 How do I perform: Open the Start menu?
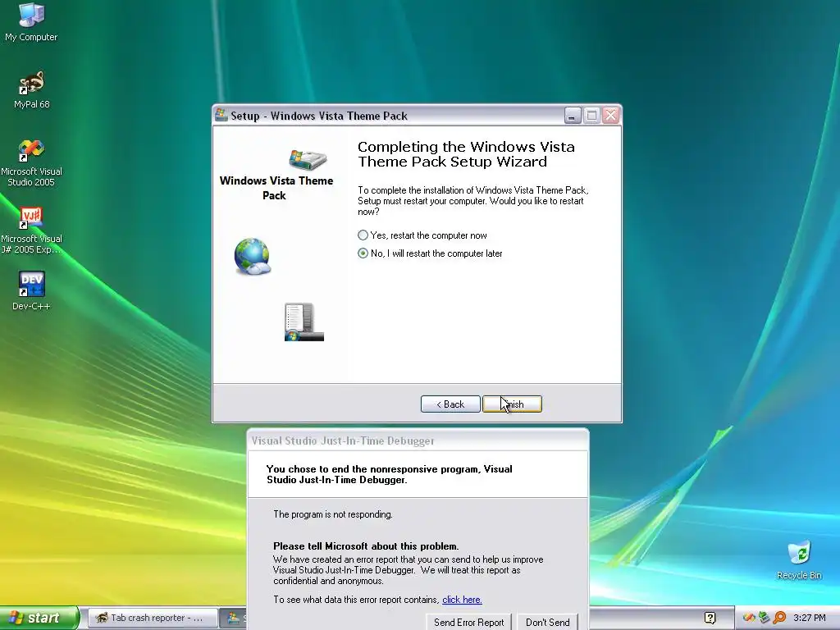[39, 618]
